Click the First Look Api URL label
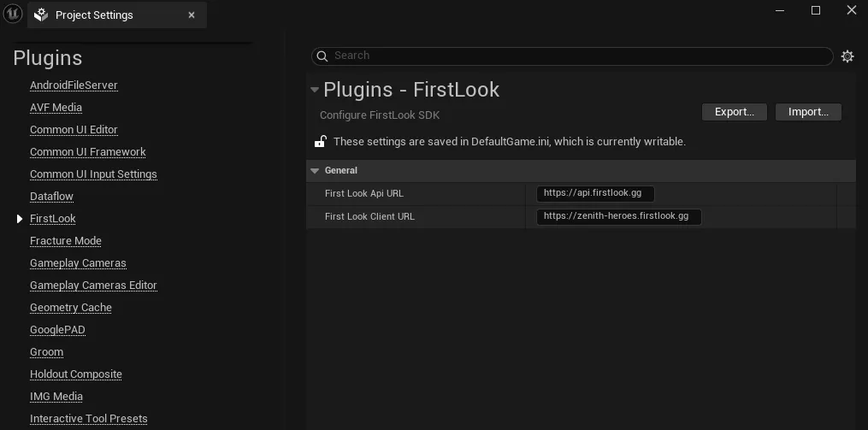868x430 pixels. coord(363,194)
